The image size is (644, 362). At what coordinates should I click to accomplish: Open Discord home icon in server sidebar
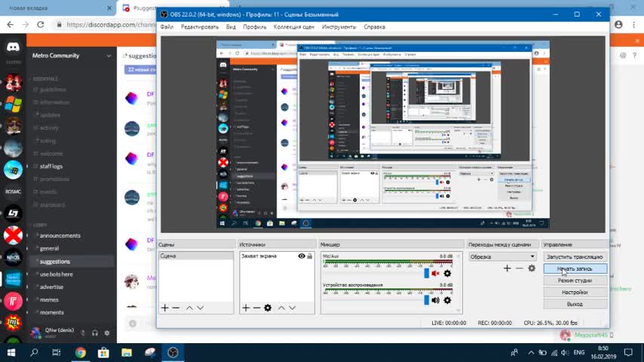(13, 47)
